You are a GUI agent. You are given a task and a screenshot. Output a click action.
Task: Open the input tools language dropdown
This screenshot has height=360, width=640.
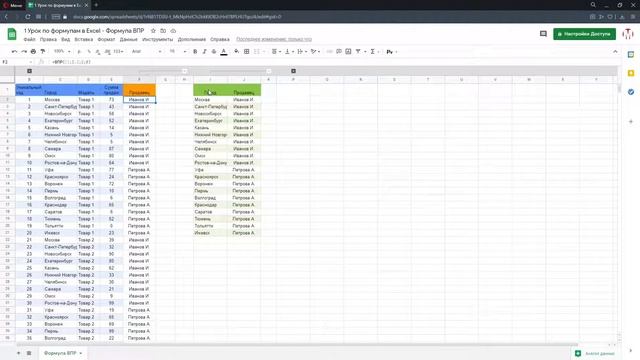click(x=392, y=51)
